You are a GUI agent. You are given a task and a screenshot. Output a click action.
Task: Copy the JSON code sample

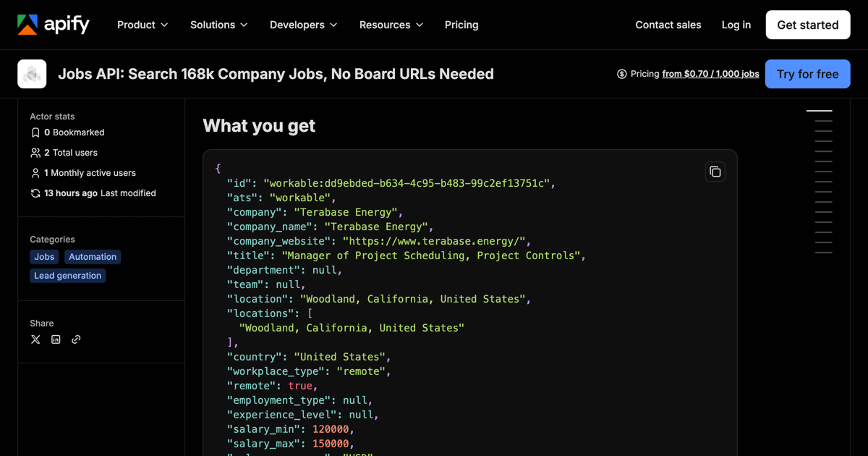(x=715, y=172)
